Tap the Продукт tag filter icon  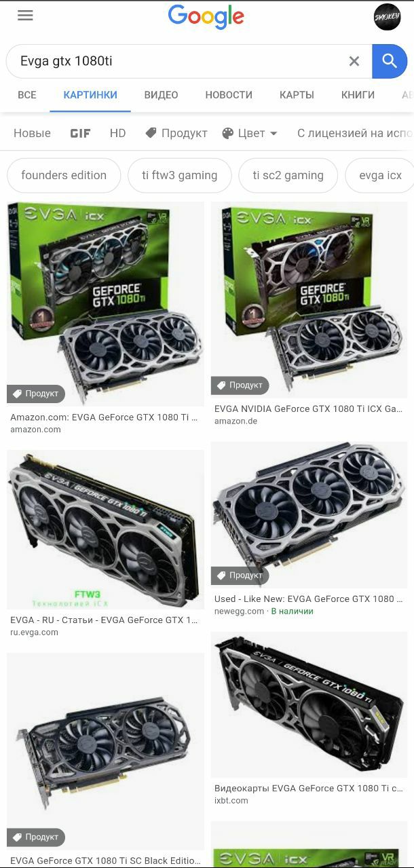point(151,133)
